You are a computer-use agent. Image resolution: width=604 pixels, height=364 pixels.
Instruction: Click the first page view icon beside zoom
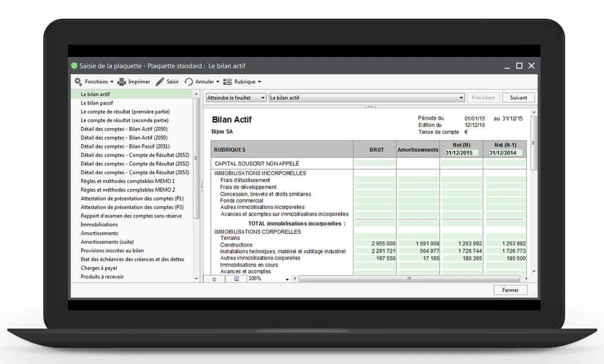pos(214,279)
